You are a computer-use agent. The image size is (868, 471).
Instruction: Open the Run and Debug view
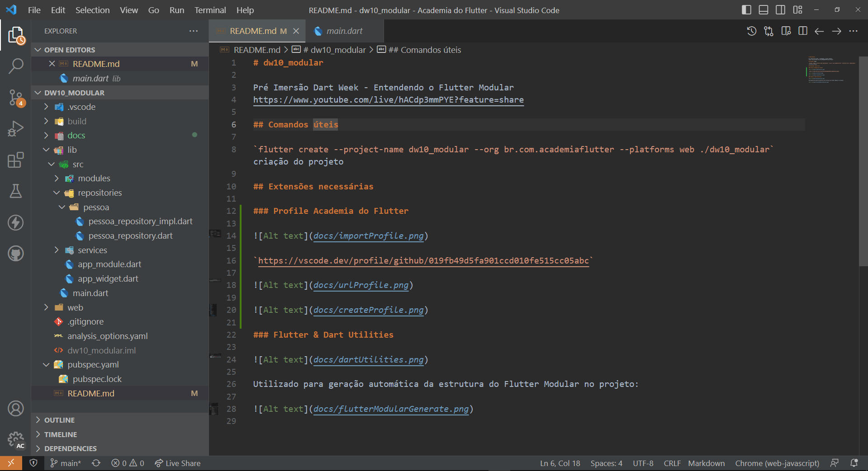coord(15,129)
